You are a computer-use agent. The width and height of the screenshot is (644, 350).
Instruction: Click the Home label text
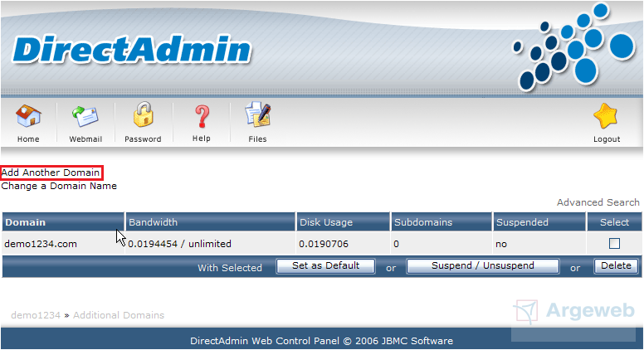coord(28,139)
